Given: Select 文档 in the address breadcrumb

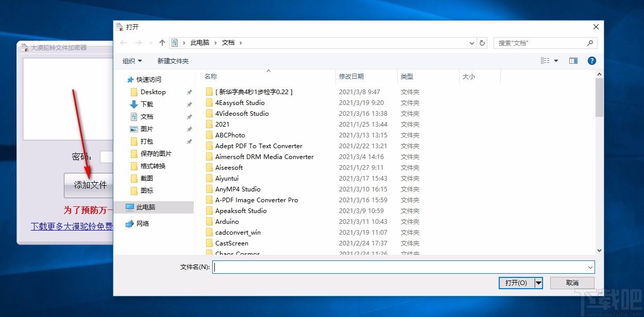Looking at the screenshot, I should [x=228, y=43].
